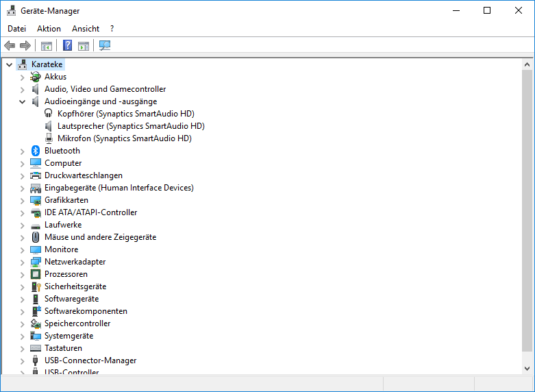Image resolution: width=535 pixels, height=392 pixels.
Task: Select the Softwaregeräte entry
Action: click(72, 299)
